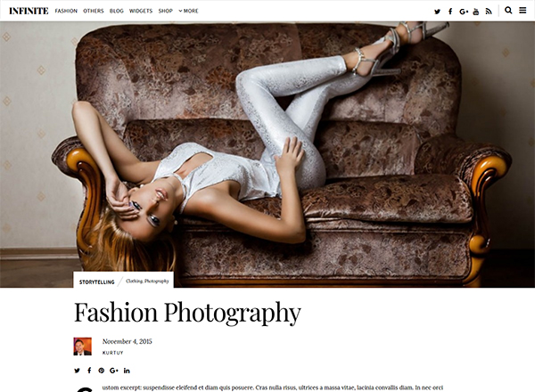Share the post via the LinkedIn icon
The image size is (535, 392).
pyautogui.click(x=127, y=371)
